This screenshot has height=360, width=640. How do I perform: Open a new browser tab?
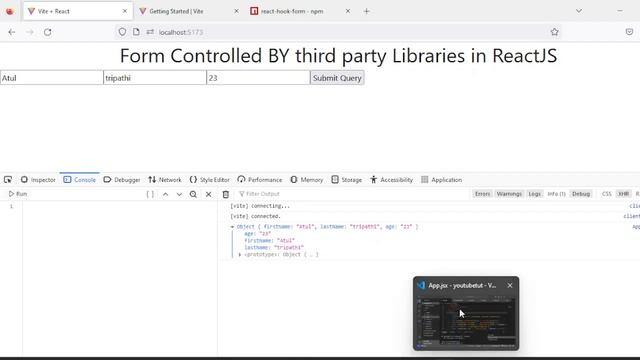(x=366, y=11)
